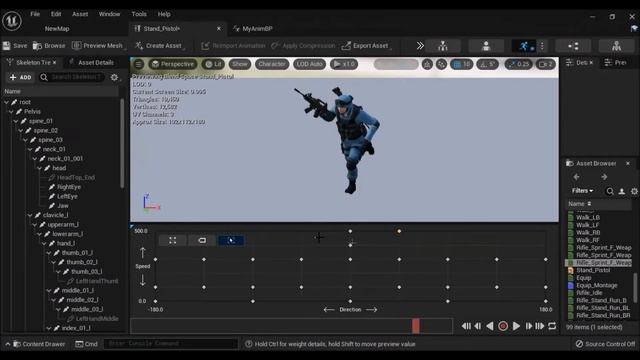Select Equip_Montage in Asset Browser
This screenshot has width=640, height=360.
596,285
